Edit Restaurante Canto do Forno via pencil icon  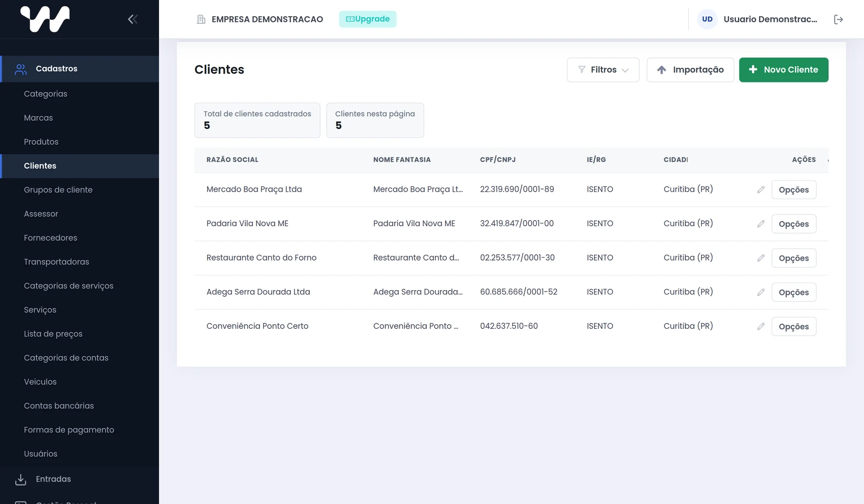(761, 258)
